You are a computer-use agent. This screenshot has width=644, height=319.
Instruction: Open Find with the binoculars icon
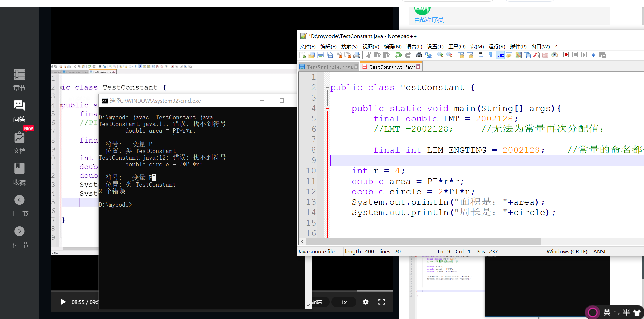coord(419,55)
